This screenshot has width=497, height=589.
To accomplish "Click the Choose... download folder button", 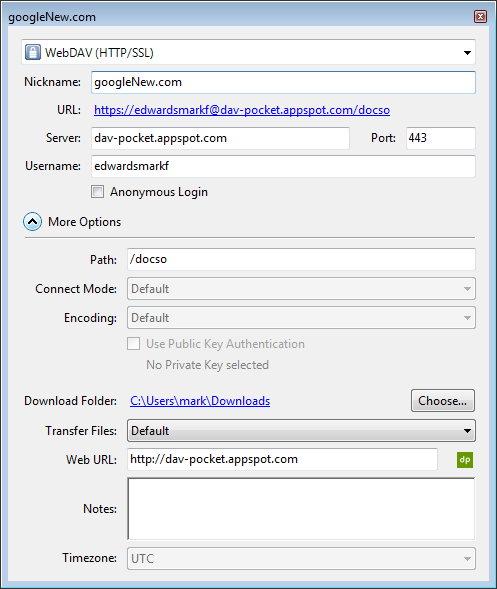I will [443, 401].
